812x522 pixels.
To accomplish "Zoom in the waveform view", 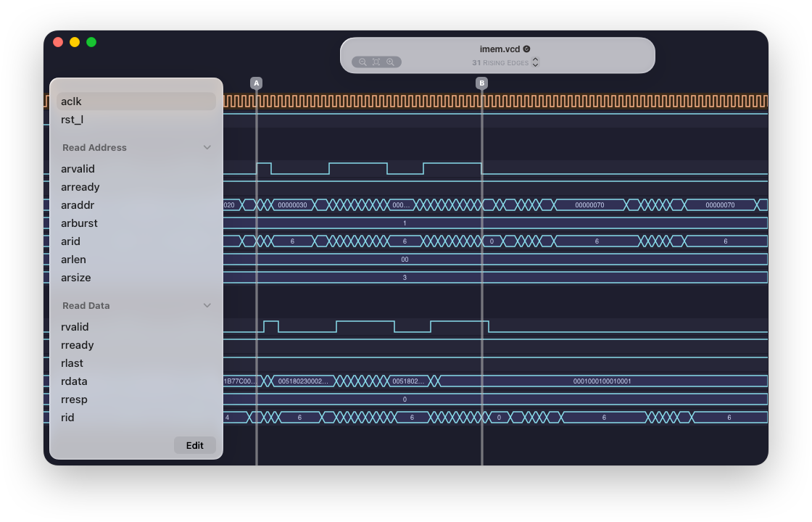I will point(391,62).
